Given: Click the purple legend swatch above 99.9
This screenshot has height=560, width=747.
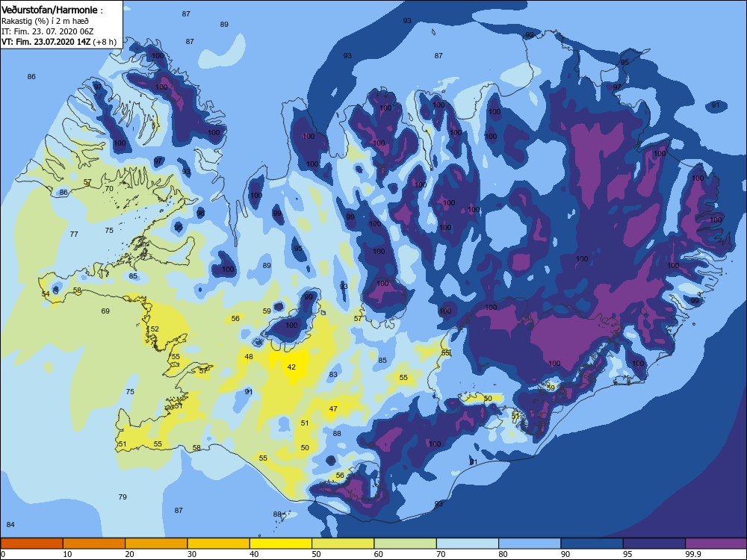Looking at the screenshot, I should click(x=716, y=544).
